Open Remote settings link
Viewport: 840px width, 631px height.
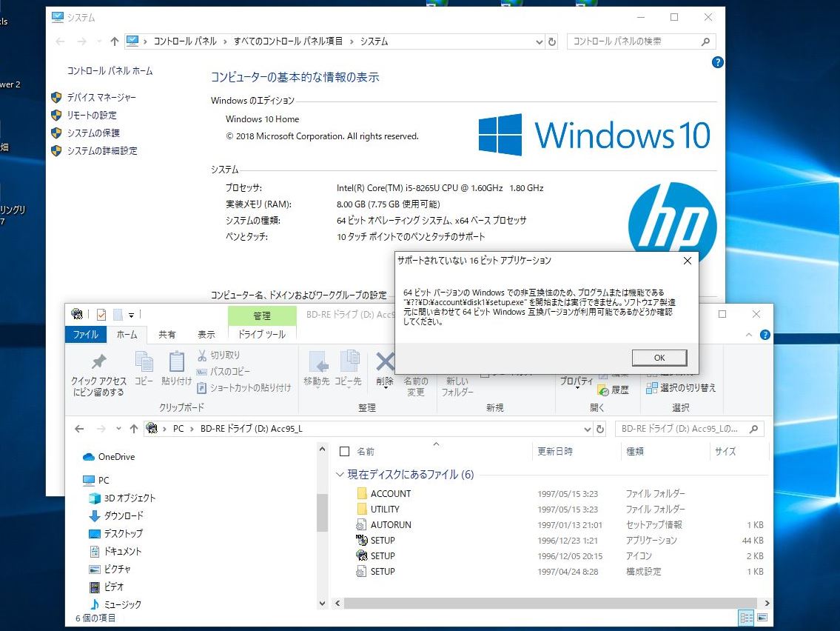point(92,115)
